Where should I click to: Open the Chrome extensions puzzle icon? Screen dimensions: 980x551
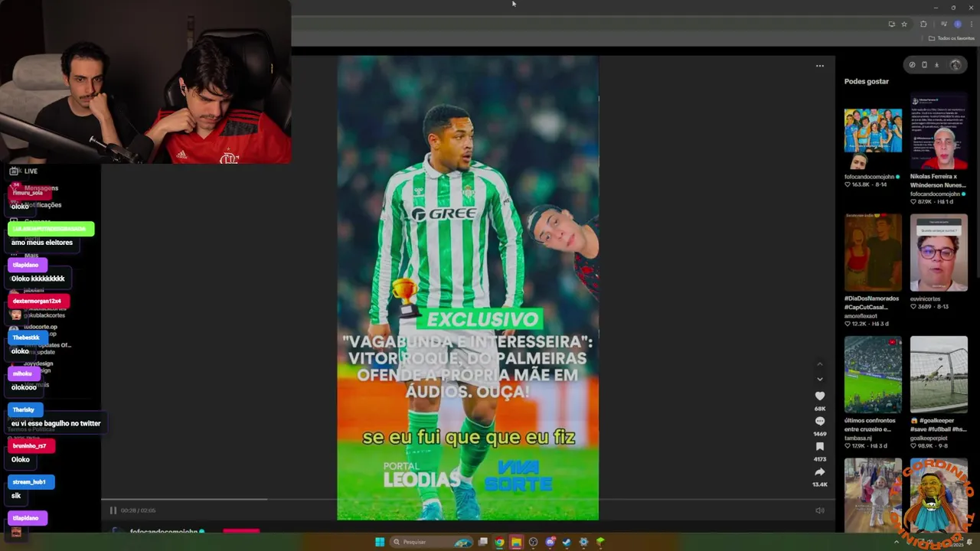click(923, 24)
